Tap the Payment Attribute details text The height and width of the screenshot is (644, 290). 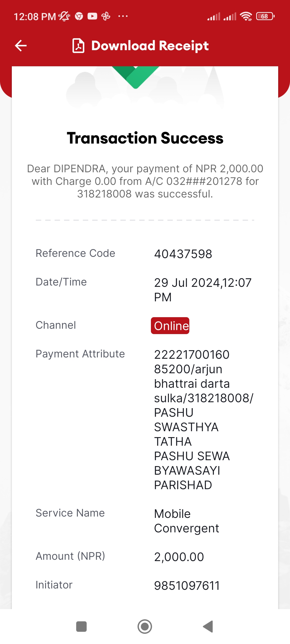coord(204,420)
